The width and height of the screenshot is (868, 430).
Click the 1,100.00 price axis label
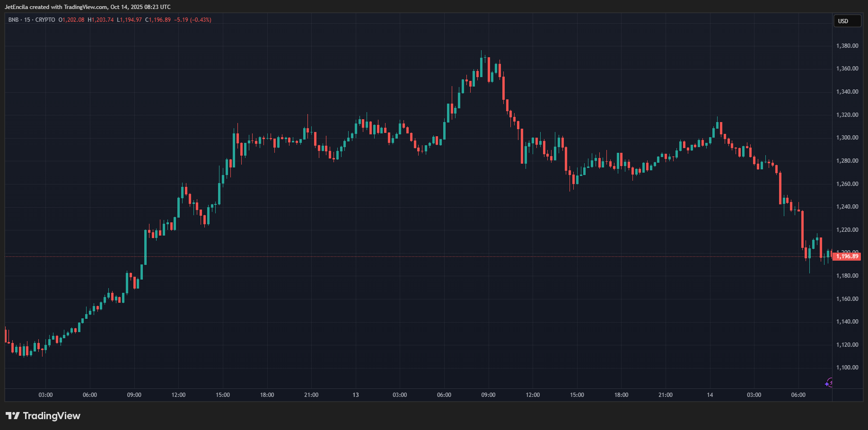point(847,368)
